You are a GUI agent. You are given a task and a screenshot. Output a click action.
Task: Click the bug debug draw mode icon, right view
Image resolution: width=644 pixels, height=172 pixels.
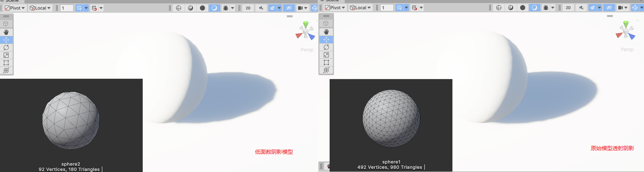click(546, 8)
